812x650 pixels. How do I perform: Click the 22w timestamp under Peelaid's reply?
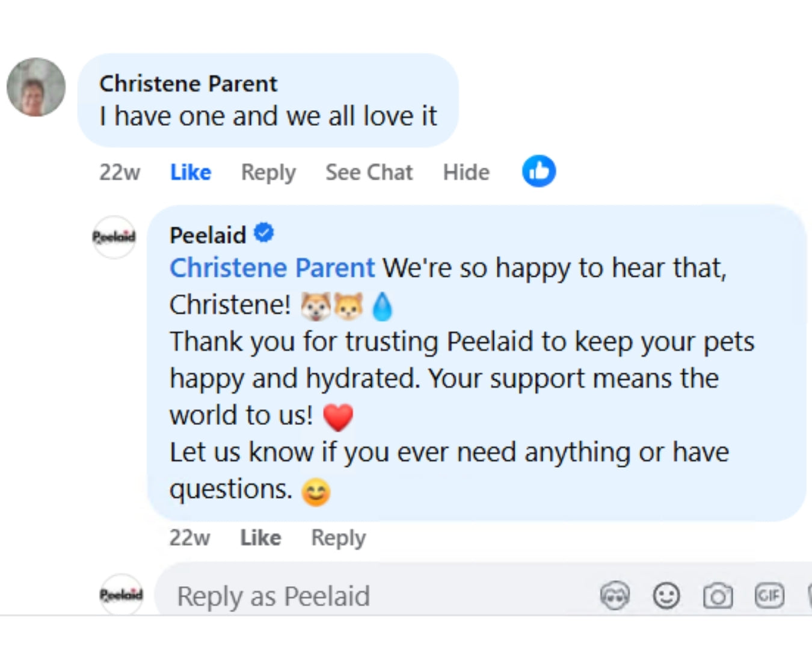pos(189,537)
